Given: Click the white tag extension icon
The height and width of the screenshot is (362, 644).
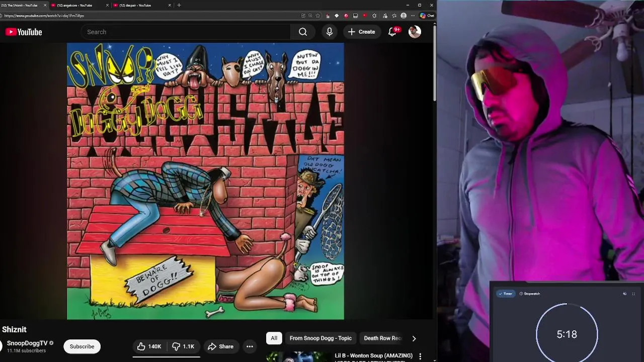Looking at the screenshot, I should tap(337, 16).
